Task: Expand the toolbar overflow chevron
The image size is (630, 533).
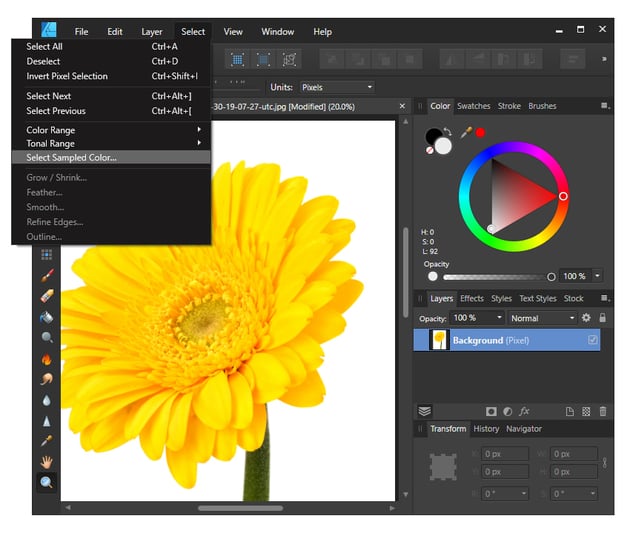Action: click(604, 59)
